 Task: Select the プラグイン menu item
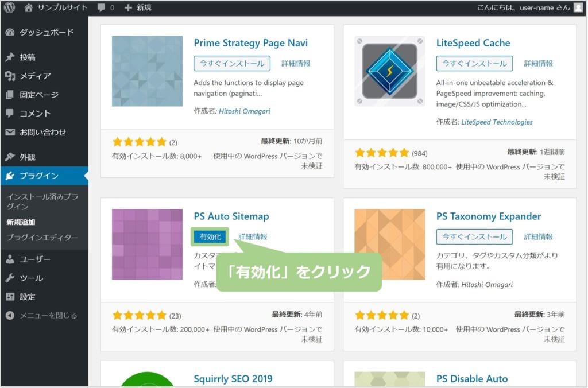tap(44, 176)
